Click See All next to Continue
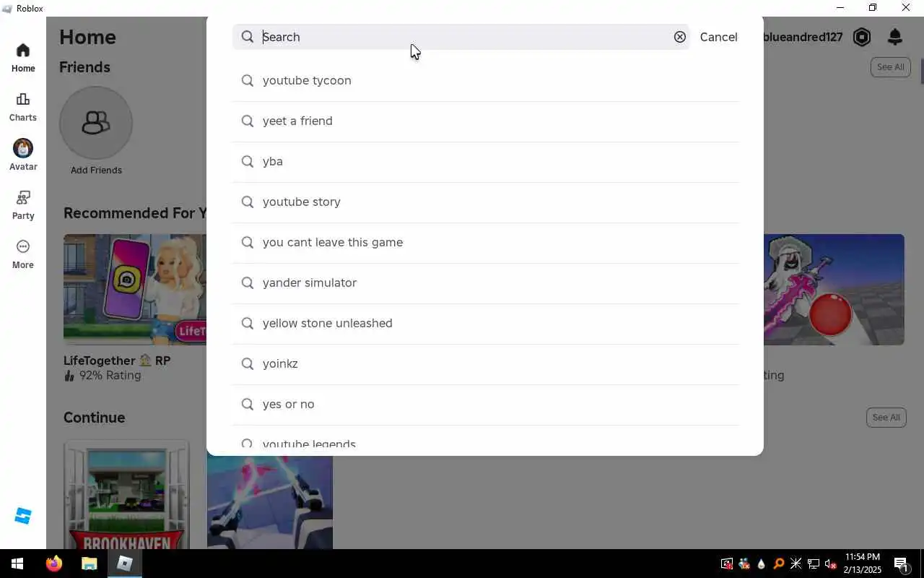Viewport: 924px width, 578px height. click(x=886, y=418)
